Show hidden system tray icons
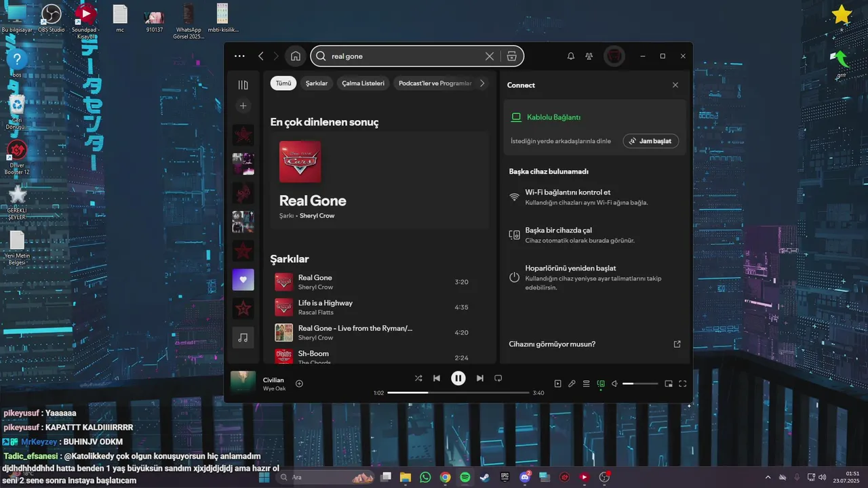The image size is (868, 488). [x=768, y=477]
